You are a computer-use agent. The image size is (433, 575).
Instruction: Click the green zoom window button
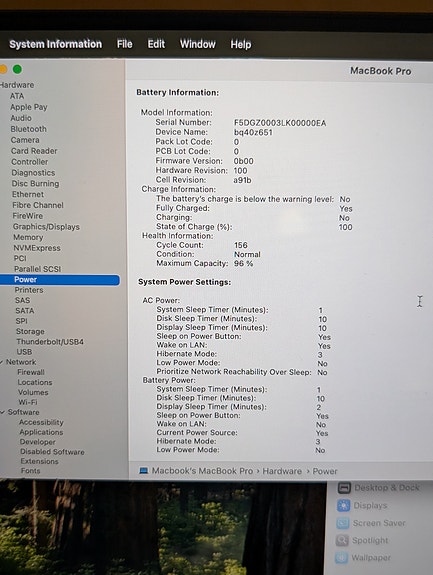(x=17, y=69)
